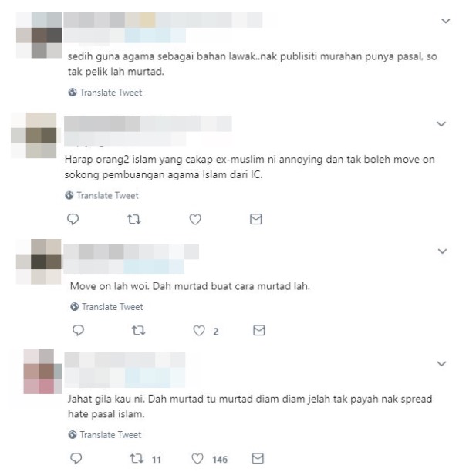The height and width of the screenshot is (472, 476).
Task: Open the options chevron on 'sedih guna agama' tweet
Action: coord(446,21)
